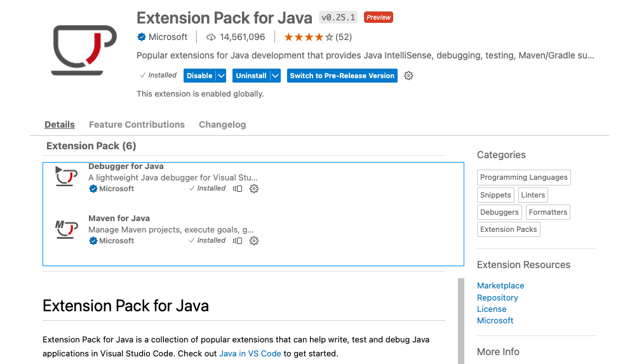Switch to the Feature Contributions tab
This screenshot has height=364, width=618.
(x=137, y=125)
